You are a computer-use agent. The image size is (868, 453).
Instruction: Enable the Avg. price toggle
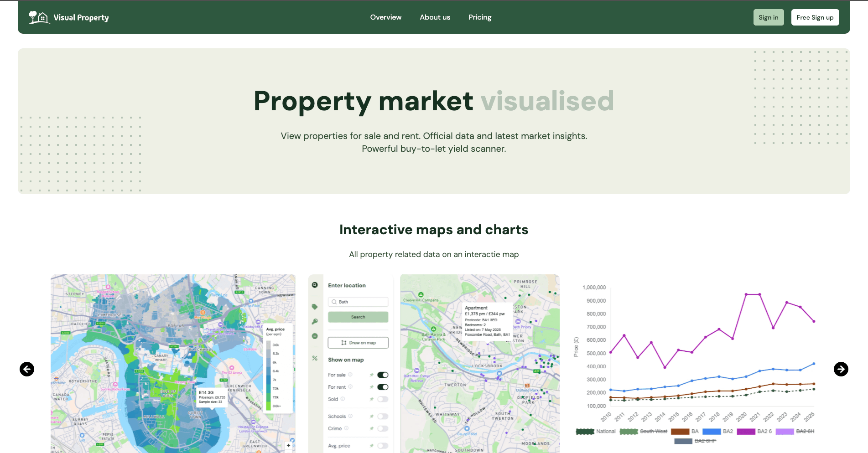[x=383, y=446]
